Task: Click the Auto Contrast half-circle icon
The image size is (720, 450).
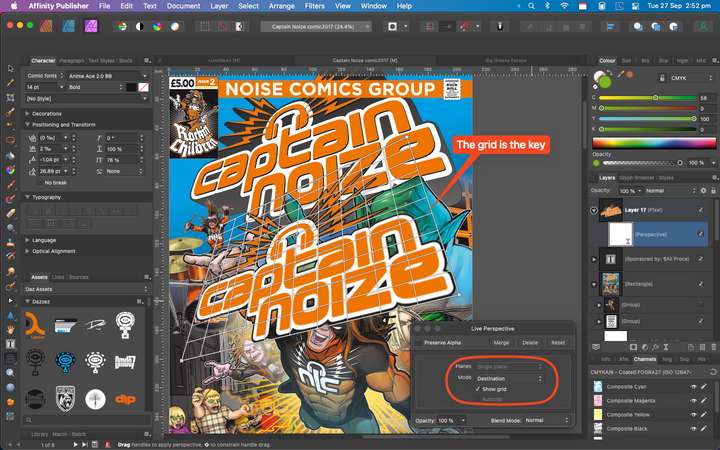Action: (x=140, y=27)
